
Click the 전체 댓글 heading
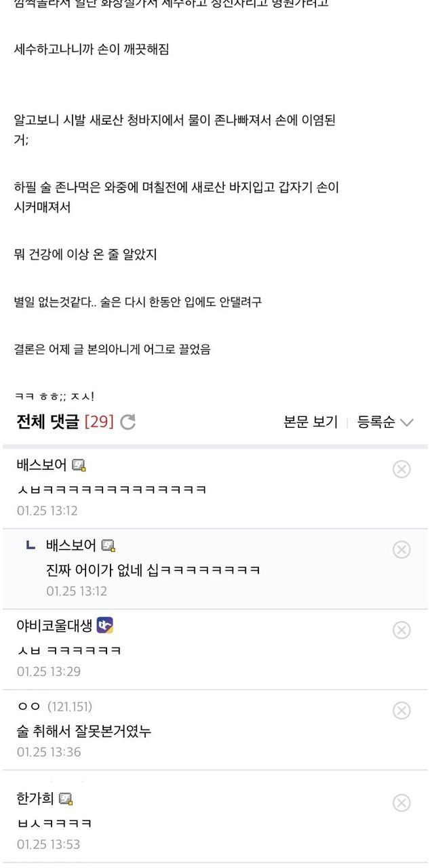47,422
